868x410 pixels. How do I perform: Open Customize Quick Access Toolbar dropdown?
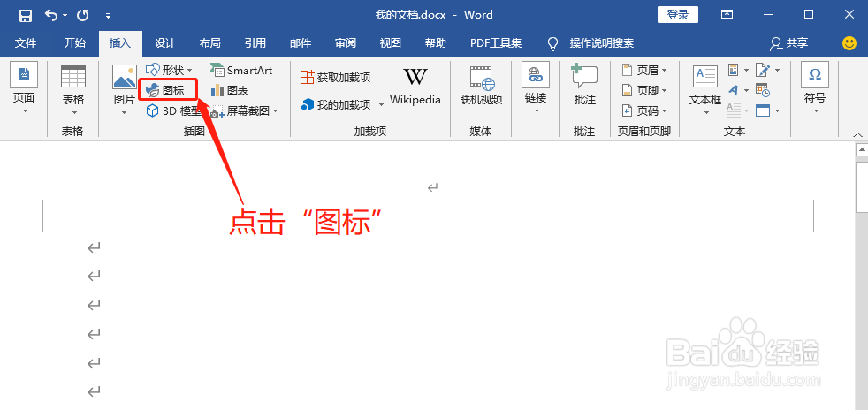pyautogui.click(x=108, y=16)
